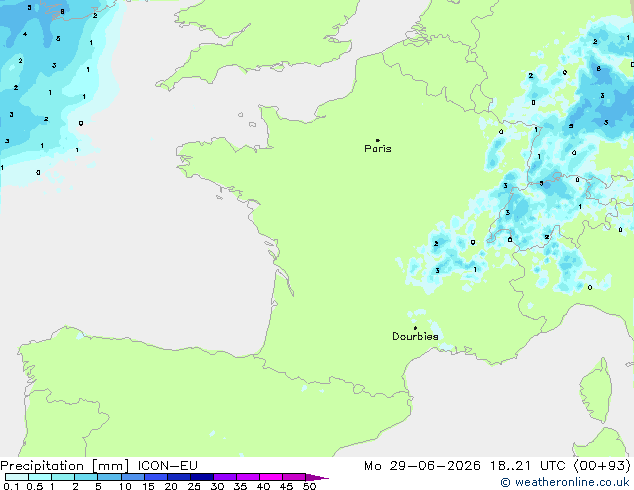Click the forecast date Mo 29-06-2026

[422, 466]
